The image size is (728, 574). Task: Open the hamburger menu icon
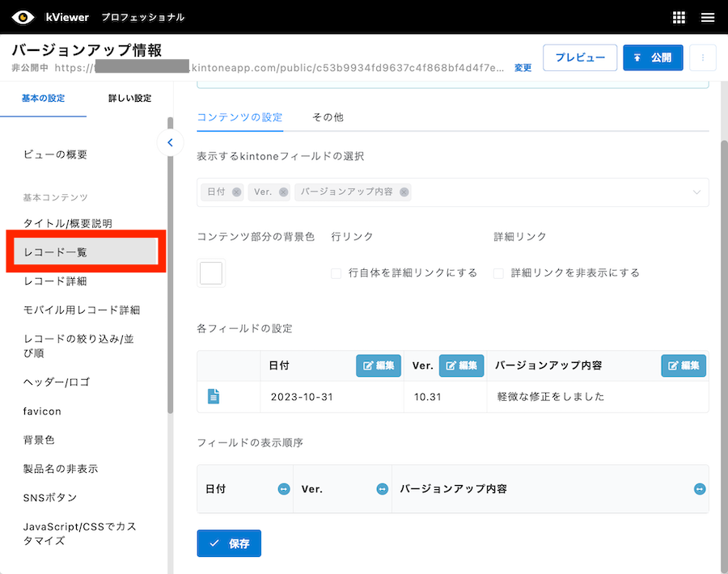pyautogui.click(x=709, y=15)
